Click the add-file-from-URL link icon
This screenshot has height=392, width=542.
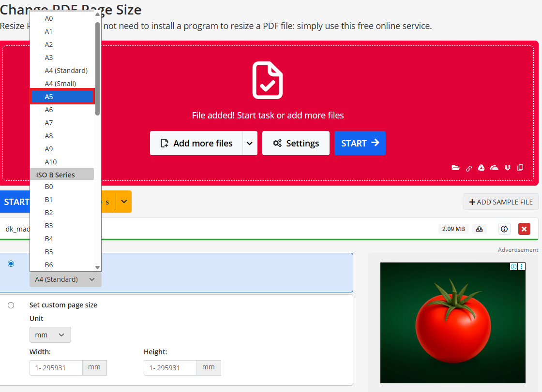(x=468, y=168)
